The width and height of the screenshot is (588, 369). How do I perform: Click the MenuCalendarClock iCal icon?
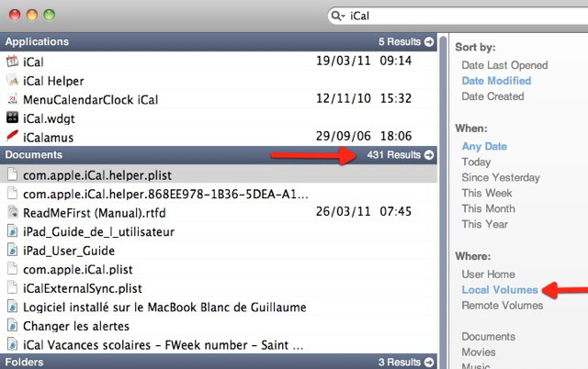point(12,99)
